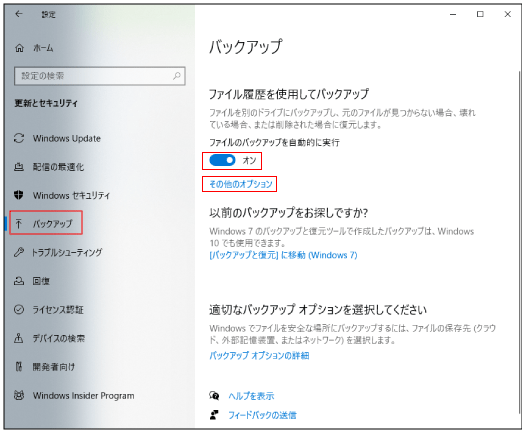
Task: Click フィードバックの送信 link
Action: click(x=262, y=415)
